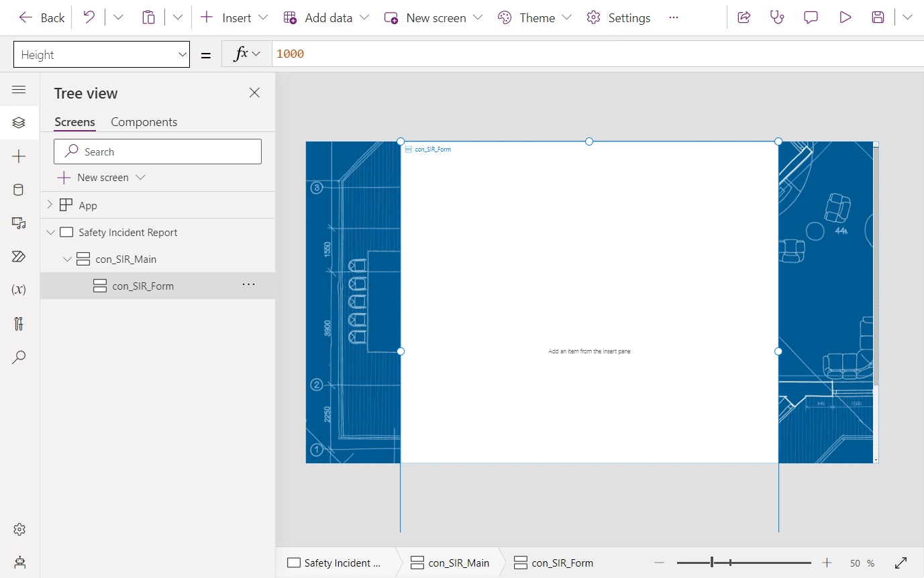Open the Comments panel
Screen dimensions: 924x578
(x=811, y=17)
